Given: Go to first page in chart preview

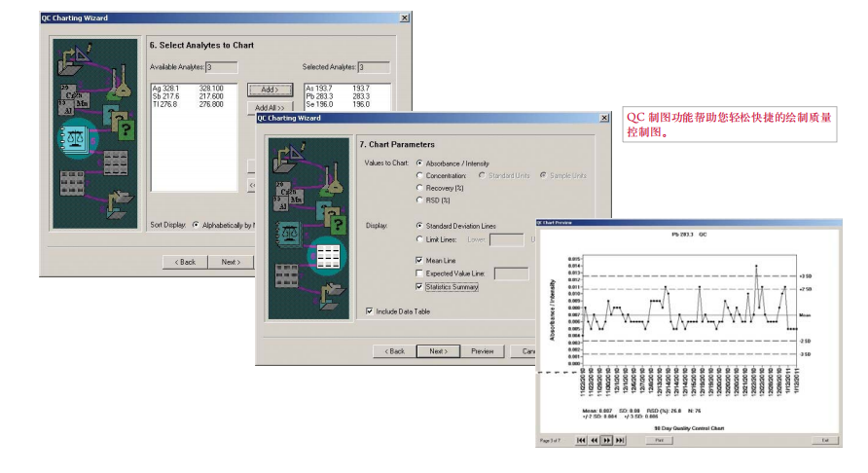Looking at the screenshot, I should [x=581, y=440].
